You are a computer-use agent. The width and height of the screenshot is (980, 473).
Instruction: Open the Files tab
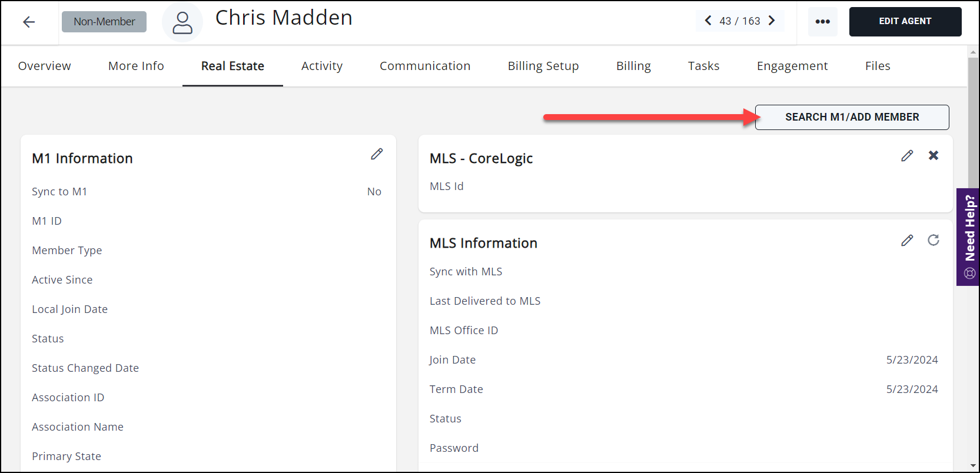(878, 66)
